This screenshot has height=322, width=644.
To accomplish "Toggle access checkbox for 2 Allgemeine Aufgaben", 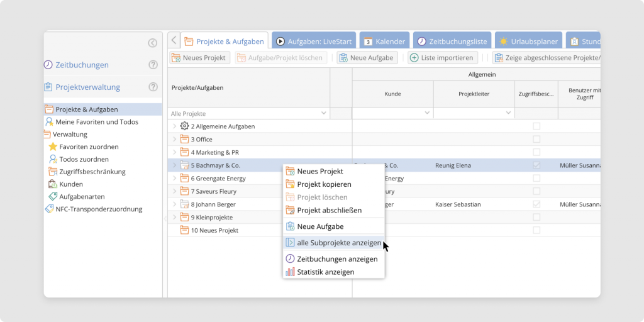I will pos(536,126).
